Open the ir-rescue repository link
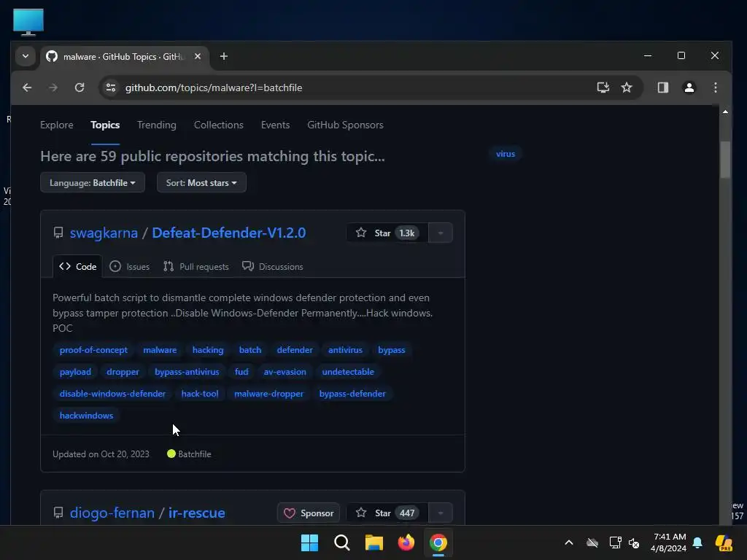Viewport: 747px width, 560px height. coord(197,513)
